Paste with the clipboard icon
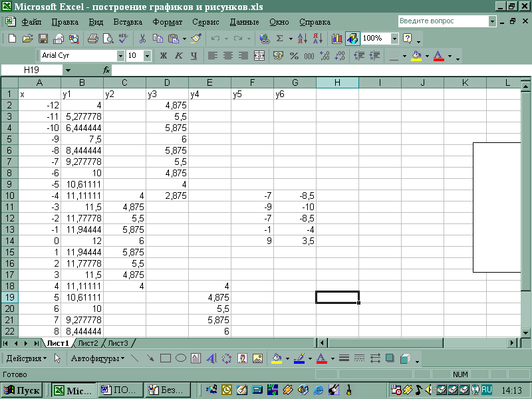This screenshot has height=399, width=532. [174, 39]
